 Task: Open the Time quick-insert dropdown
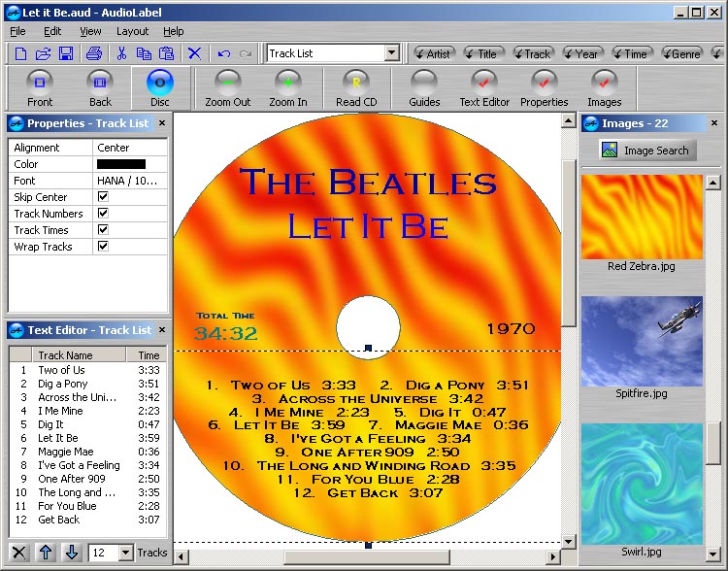(632, 53)
